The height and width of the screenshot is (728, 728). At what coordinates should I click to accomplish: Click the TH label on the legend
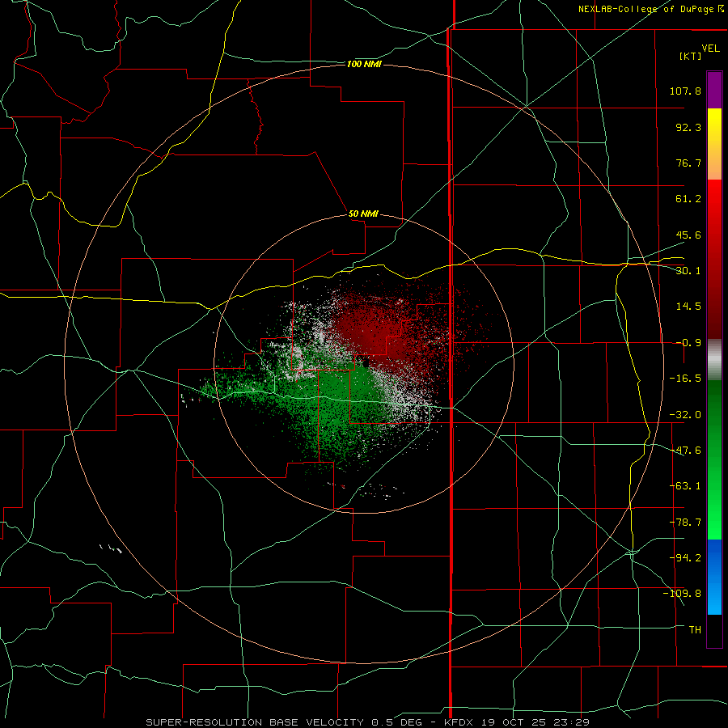pos(695,630)
